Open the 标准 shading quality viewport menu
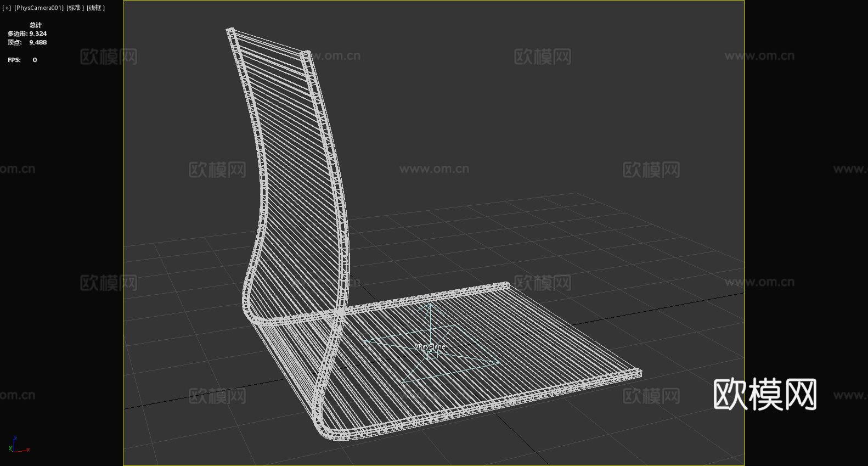 coord(75,8)
